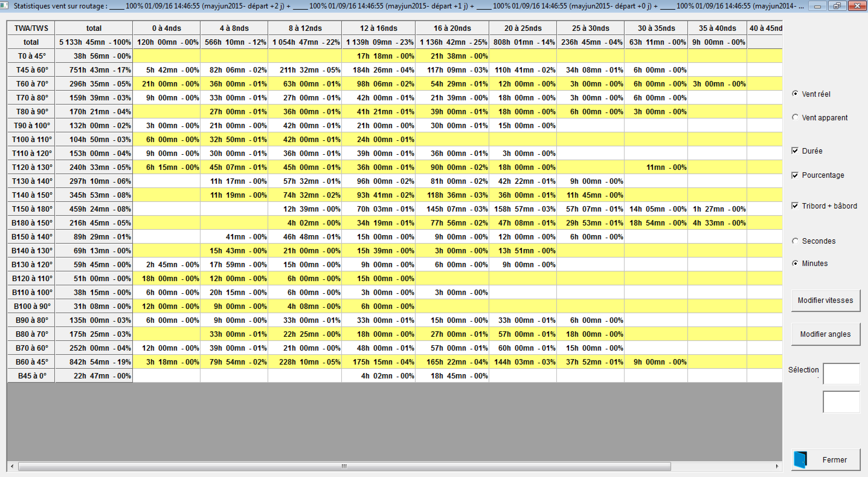Click cell 9h 00mn - 00% in total row
This screenshot has width=868, height=477.
717,42
